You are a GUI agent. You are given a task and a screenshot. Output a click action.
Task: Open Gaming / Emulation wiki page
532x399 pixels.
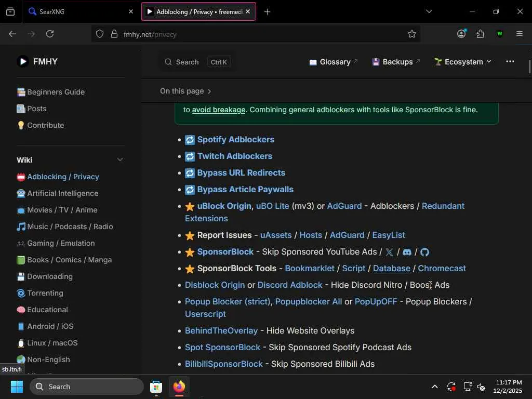(56, 243)
